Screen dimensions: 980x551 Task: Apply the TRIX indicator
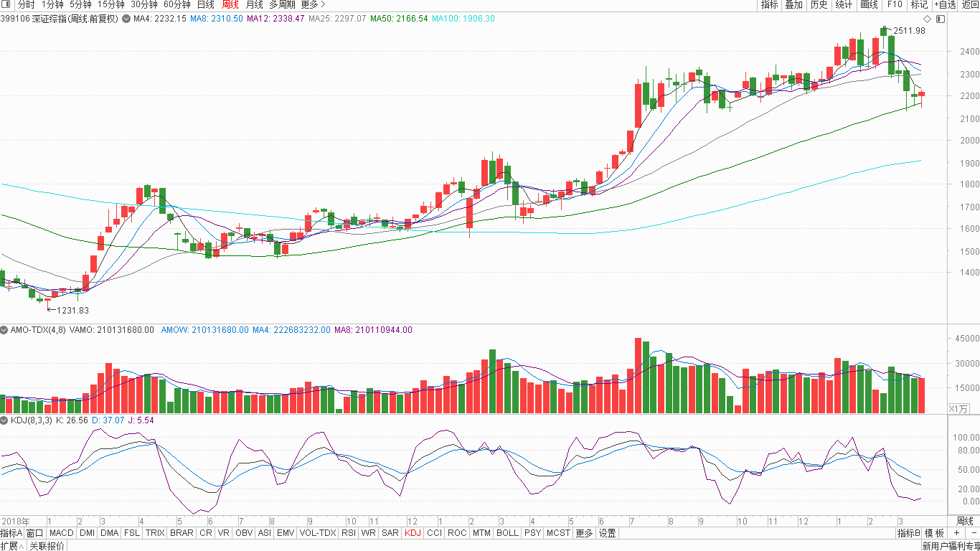(155, 533)
